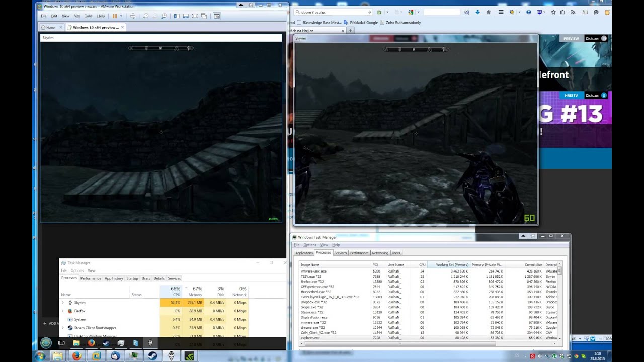Sort guest Task Manager by CPU column

172,292
